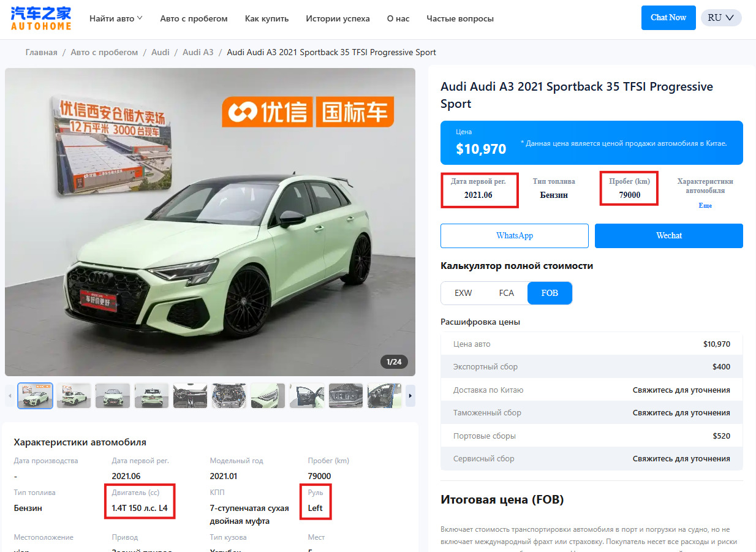756x552 pixels.
Task: Click the Wechat button
Action: 669,236
